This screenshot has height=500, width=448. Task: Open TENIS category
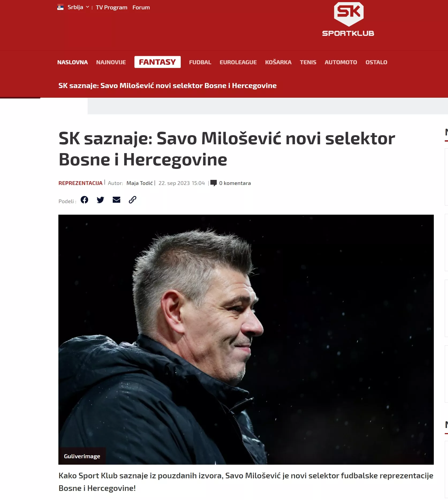click(308, 62)
